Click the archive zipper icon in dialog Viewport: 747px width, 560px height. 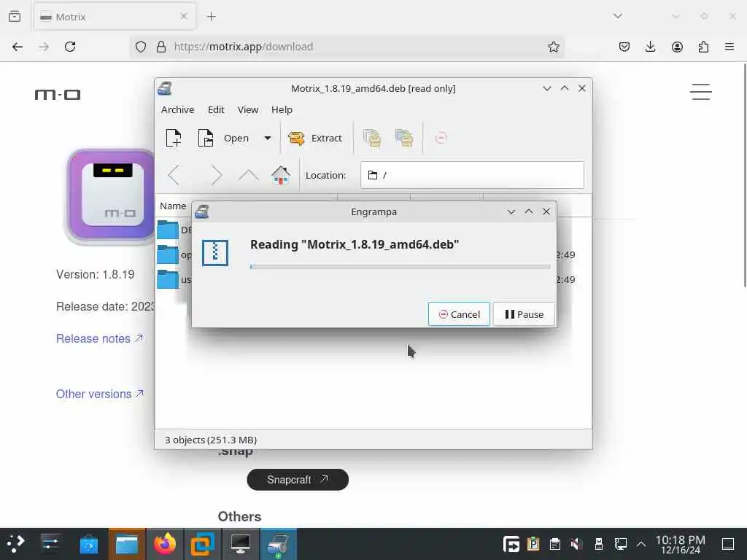click(215, 252)
